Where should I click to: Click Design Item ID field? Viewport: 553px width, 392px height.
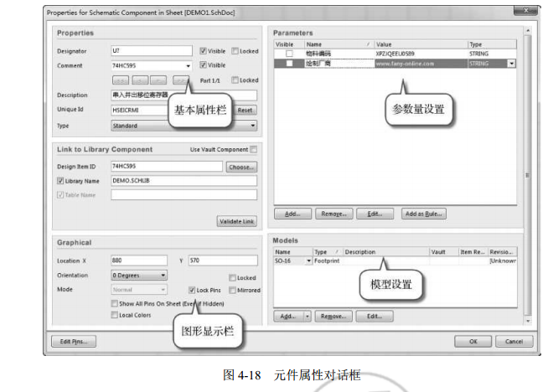[167, 167]
